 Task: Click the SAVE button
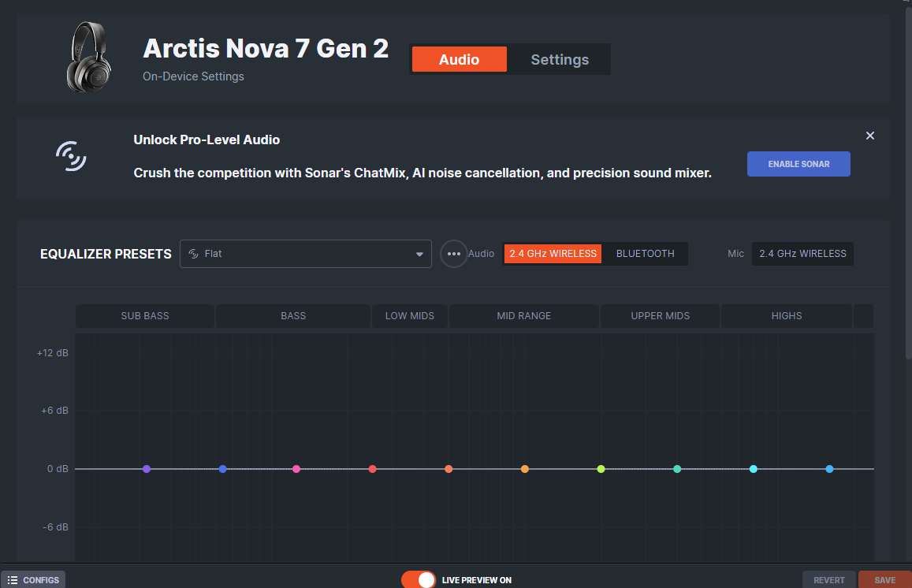pyautogui.click(x=884, y=580)
